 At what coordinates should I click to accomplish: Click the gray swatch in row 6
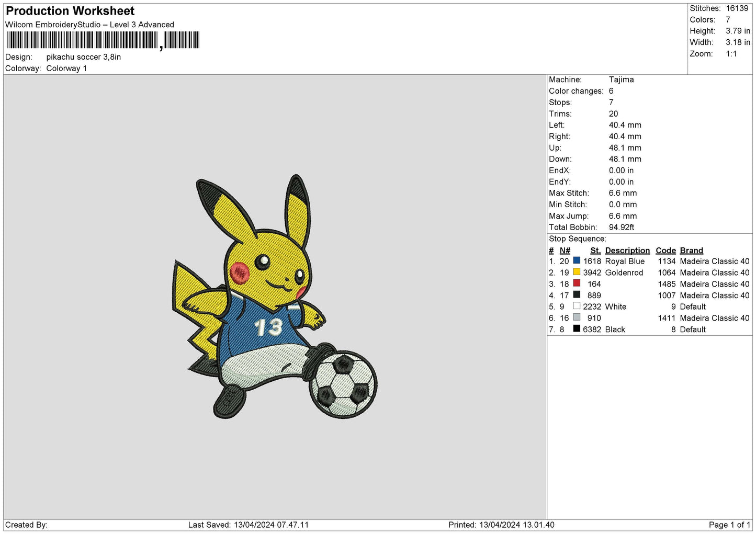tap(577, 317)
